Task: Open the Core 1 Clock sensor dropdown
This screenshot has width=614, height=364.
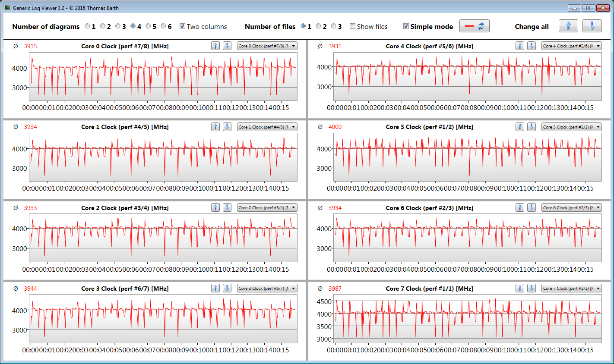Action: (267, 127)
